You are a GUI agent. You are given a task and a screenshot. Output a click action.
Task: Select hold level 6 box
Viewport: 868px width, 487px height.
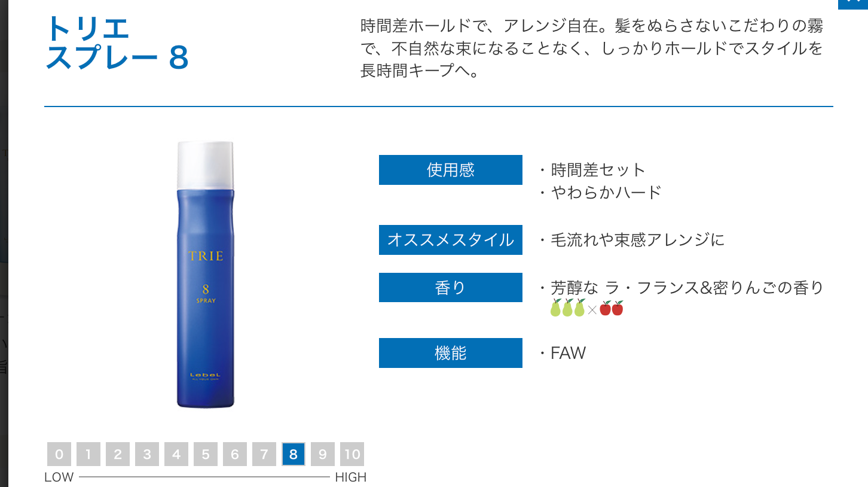235,455
